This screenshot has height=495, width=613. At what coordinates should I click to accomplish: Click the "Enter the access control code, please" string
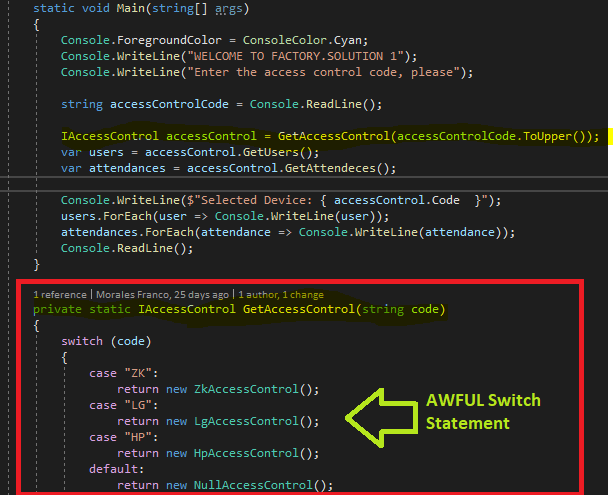pyautogui.click(x=324, y=72)
